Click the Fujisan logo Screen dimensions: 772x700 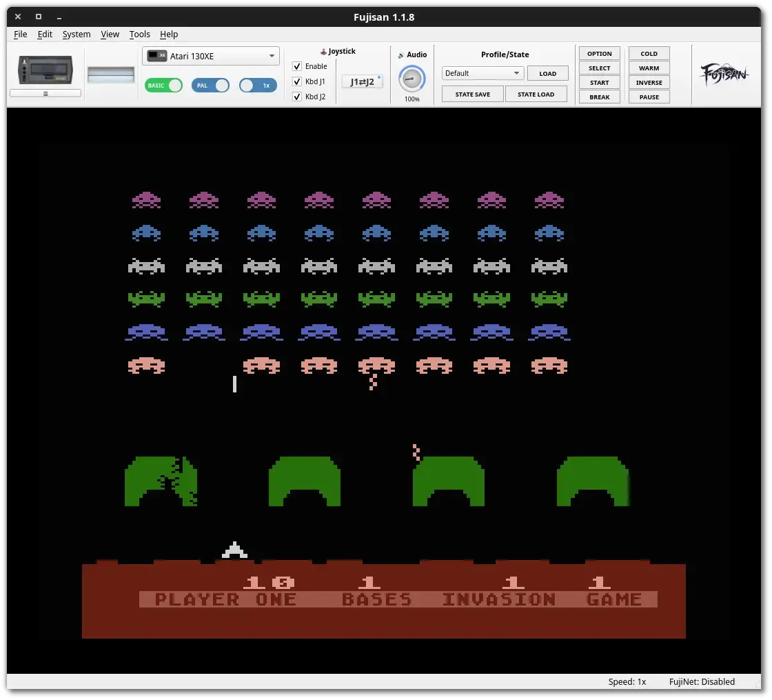pos(724,74)
